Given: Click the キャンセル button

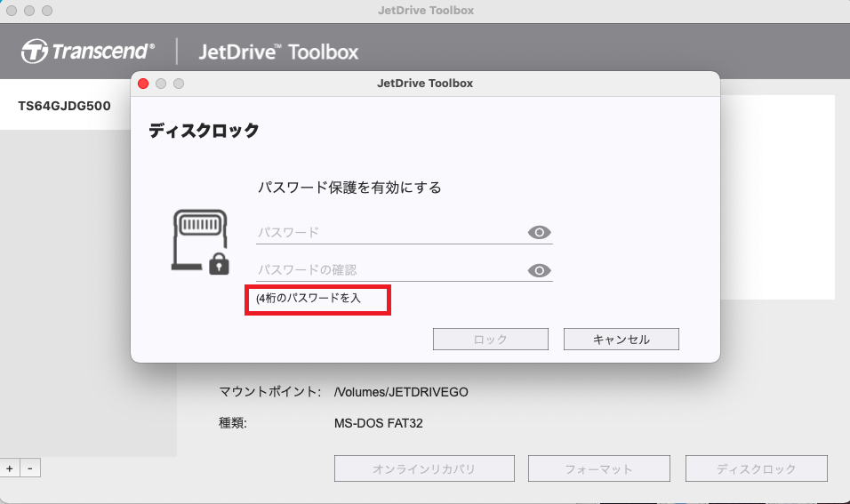Looking at the screenshot, I should (621, 340).
